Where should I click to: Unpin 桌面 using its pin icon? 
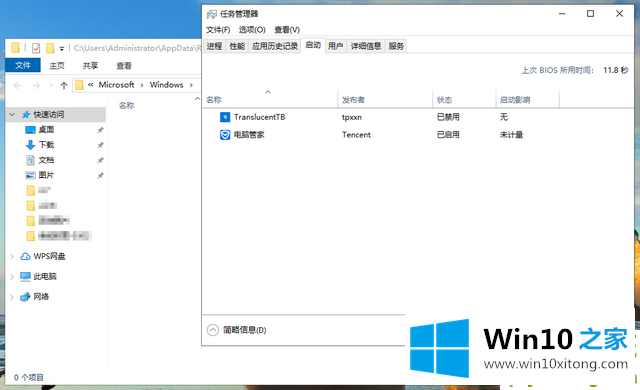[x=100, y=130]
